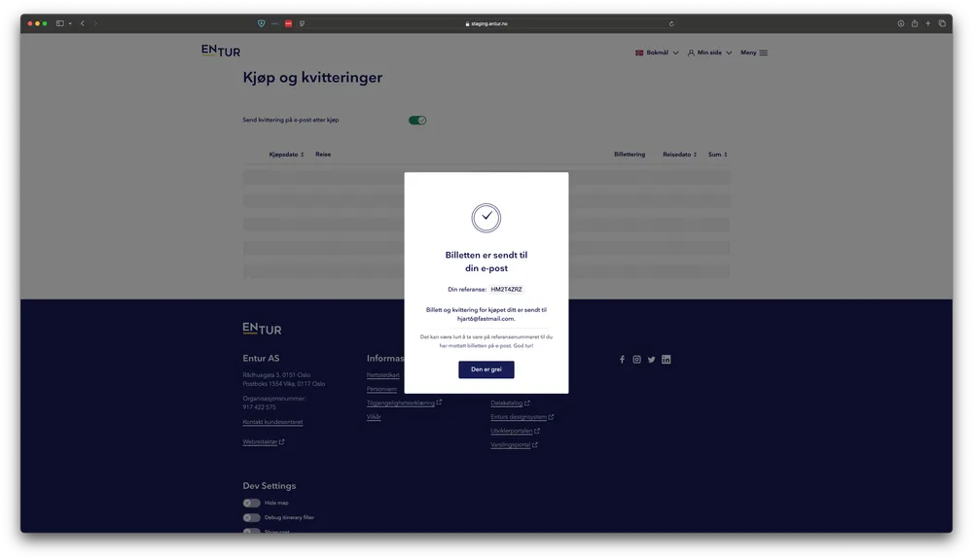Expand the Min side dropdown
This screenshot has width=973, height=560.
[x=709, y=52]
